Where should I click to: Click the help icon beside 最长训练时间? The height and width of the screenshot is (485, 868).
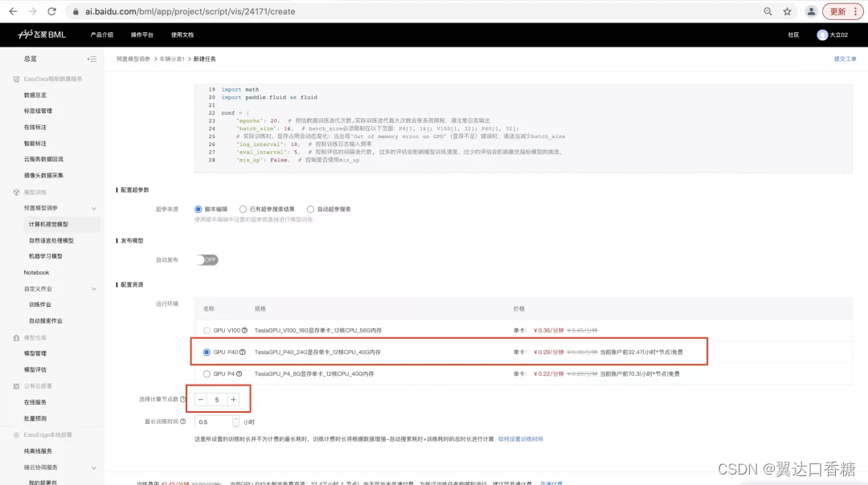(x=182, y=422)
